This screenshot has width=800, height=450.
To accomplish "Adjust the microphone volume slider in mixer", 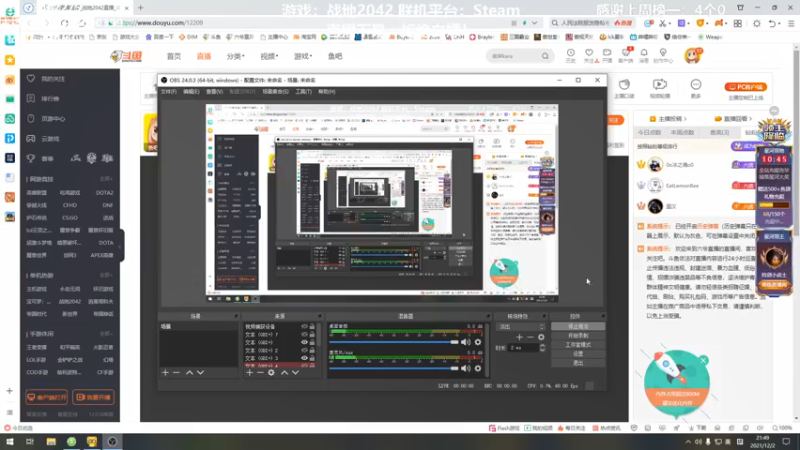I will click(x=393, y=368).
